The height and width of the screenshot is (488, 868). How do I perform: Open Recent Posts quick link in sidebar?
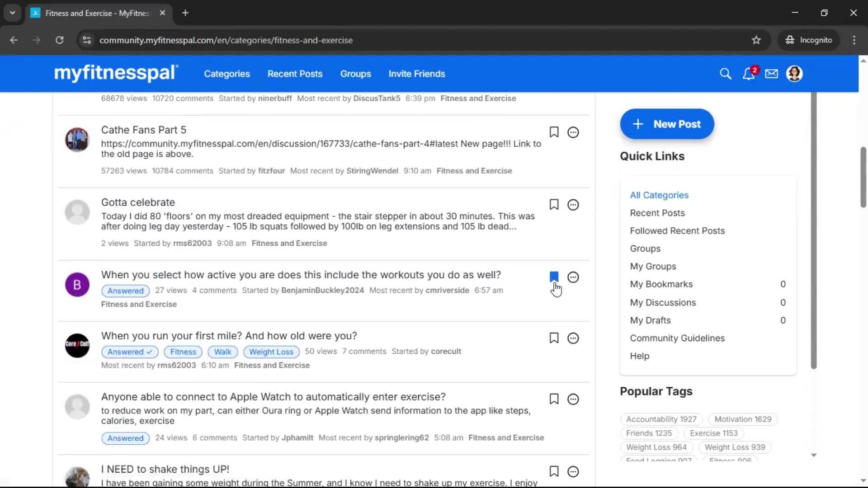click(x=657, y=213)
